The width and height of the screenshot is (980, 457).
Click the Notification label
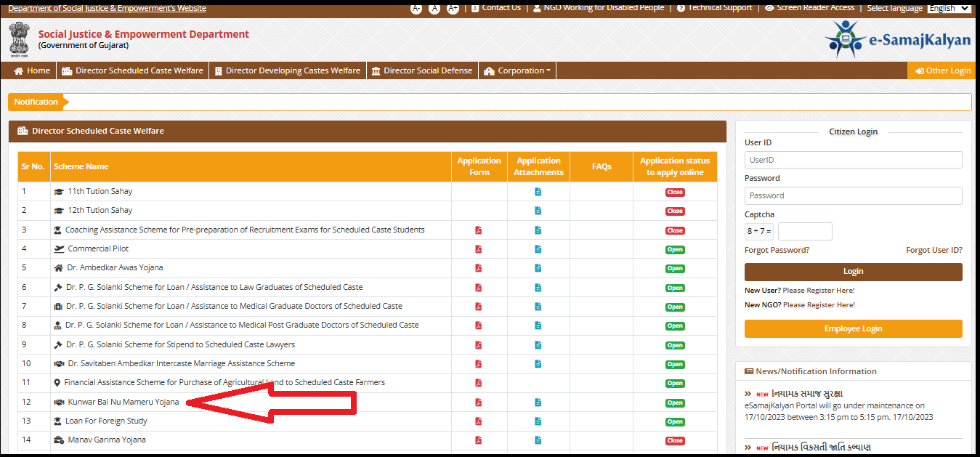pyautogui.click(x=36, y=102)
